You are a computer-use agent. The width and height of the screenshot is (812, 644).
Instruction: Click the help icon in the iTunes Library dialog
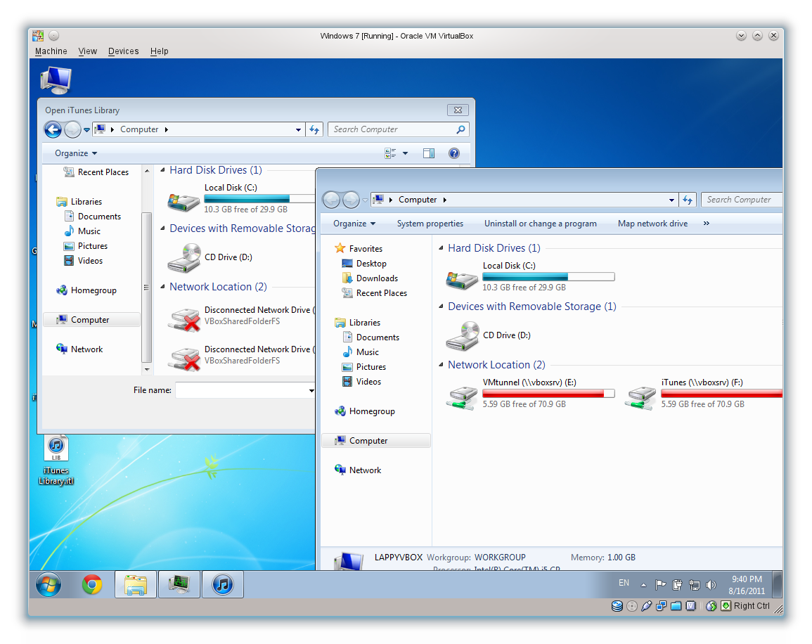(x=454, y=153)
